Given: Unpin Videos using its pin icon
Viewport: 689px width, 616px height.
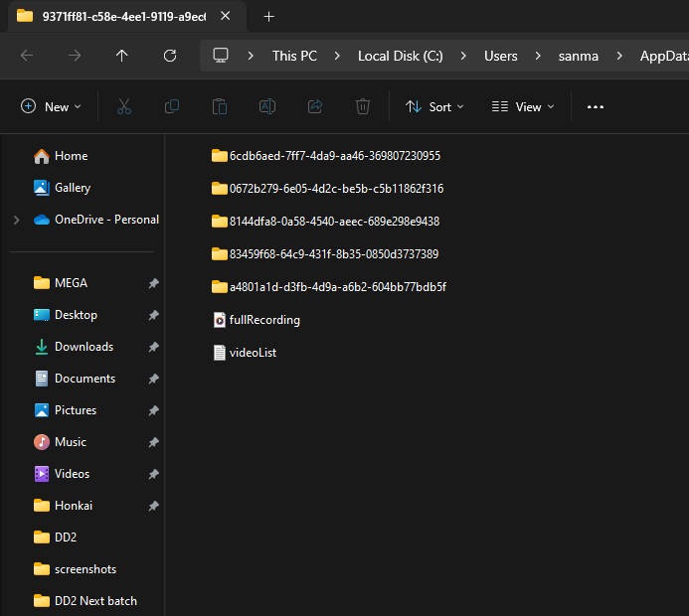Looking at the screenshot, I should (x=153, y=474).
